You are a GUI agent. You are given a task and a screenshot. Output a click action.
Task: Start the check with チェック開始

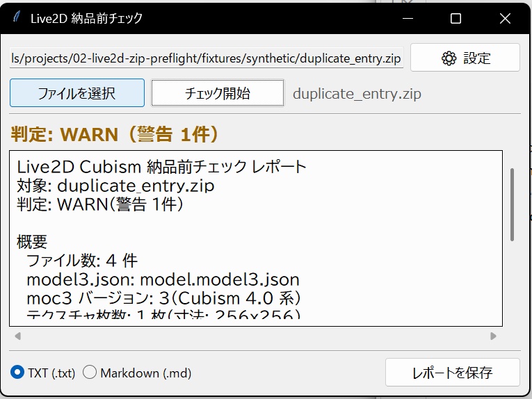218,93
